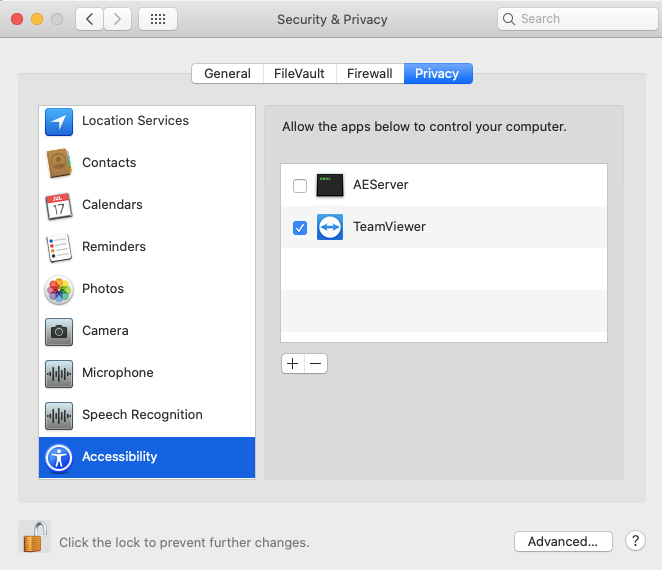Open the Firewall tab
This screenshot has height=570, width=662.
370,73
